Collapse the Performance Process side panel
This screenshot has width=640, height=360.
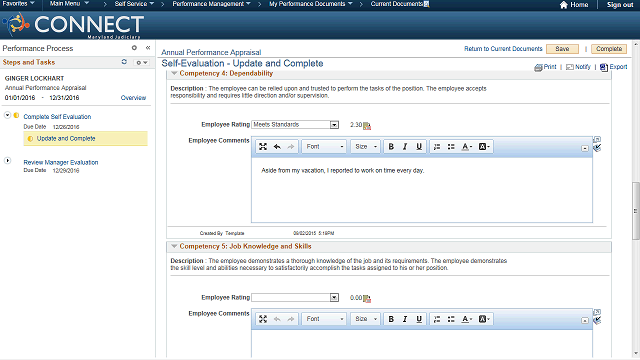tap(148, 48)
